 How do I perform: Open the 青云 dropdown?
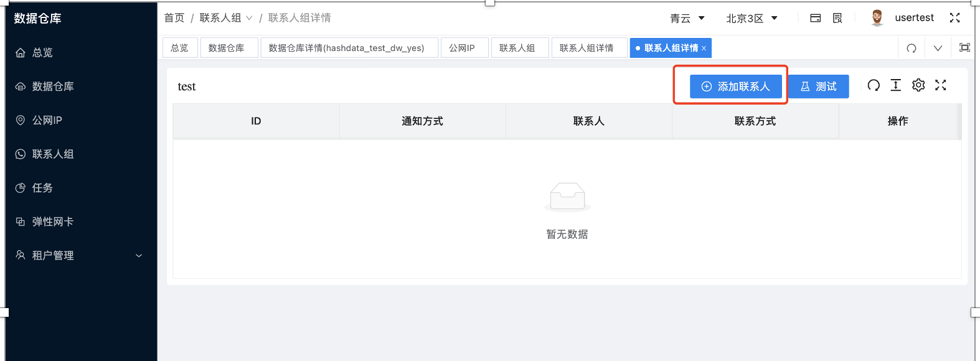[687, 18]
